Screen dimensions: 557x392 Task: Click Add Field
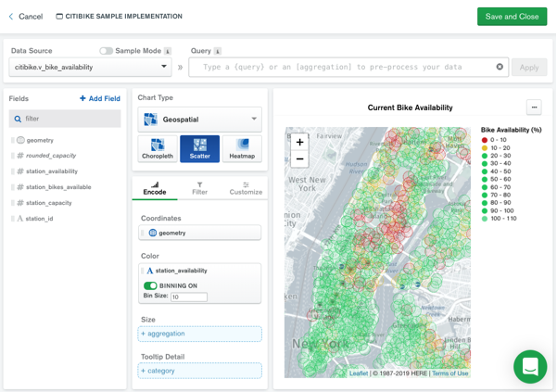(x=100, y=98)
